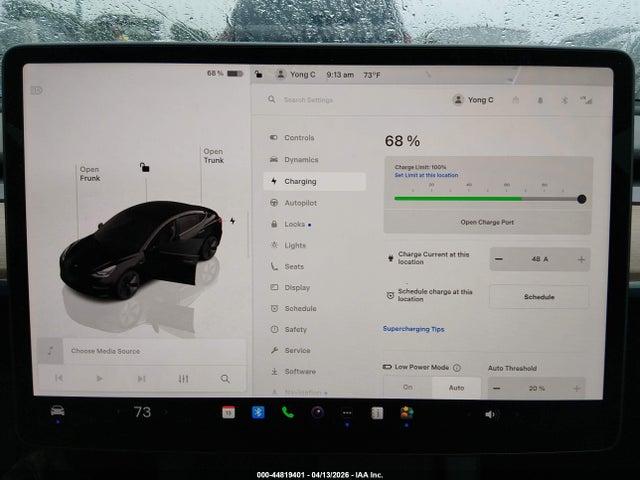Screen dimensions: 640x480
Task: Tap the charge port bolt icon by car
Action: 232,221
